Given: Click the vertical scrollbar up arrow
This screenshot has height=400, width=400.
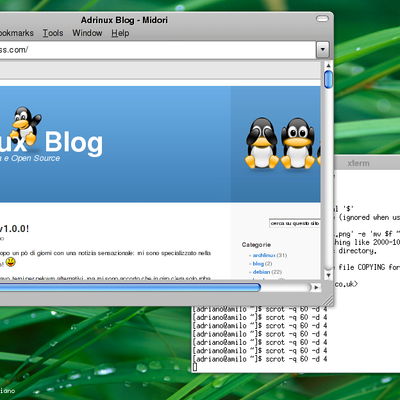Looking at the screenshot, I should point(328,65).
